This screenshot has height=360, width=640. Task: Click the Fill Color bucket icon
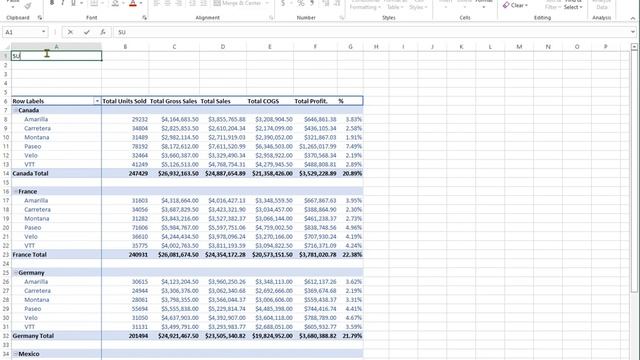pos(116,3)
